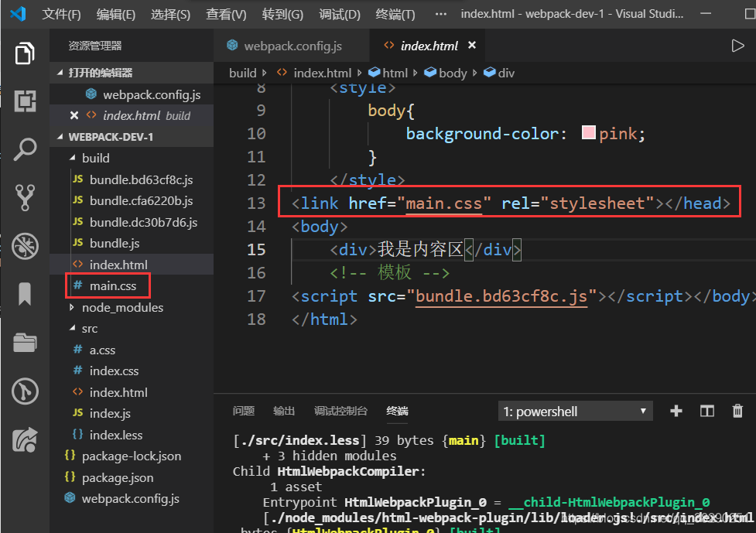Viewport: 756px width, 533px height.
Task: Collapse the 打开的编辑器 section
Action: (131, 73)
